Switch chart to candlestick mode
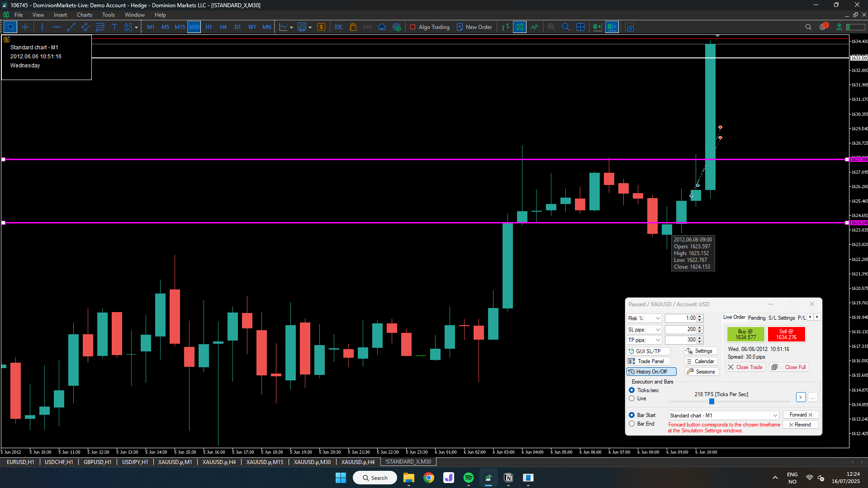868x488 pixels. tap(520, 27)
